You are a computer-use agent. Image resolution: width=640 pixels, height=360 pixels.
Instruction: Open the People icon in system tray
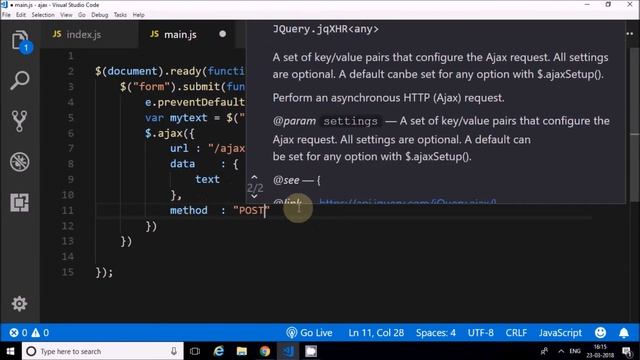tap(544, 351)
